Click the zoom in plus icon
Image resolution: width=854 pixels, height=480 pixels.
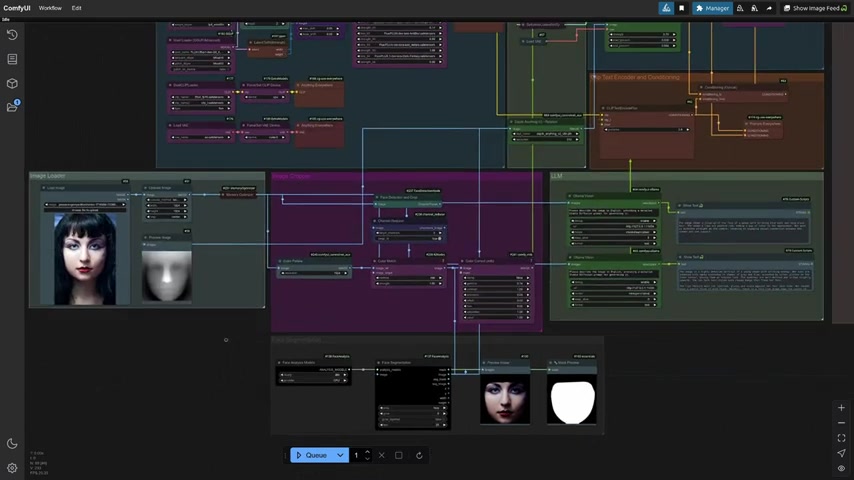pyautogui.click(x=841, y=408)
